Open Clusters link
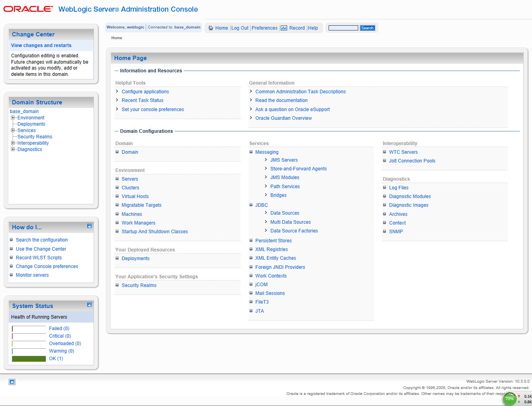 click(130, 188)
